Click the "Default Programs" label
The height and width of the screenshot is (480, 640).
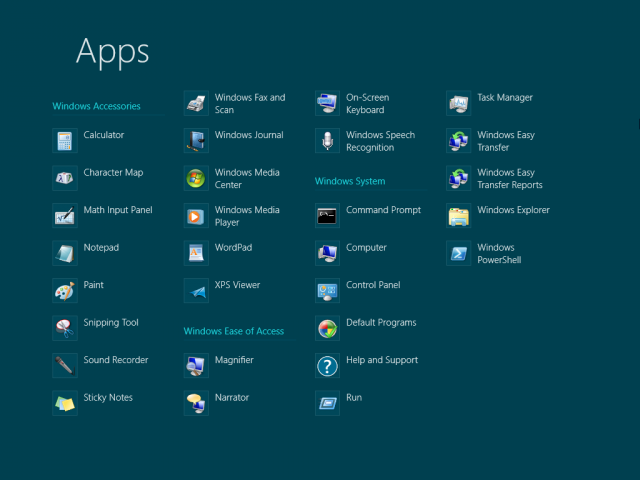pos(382,323)
